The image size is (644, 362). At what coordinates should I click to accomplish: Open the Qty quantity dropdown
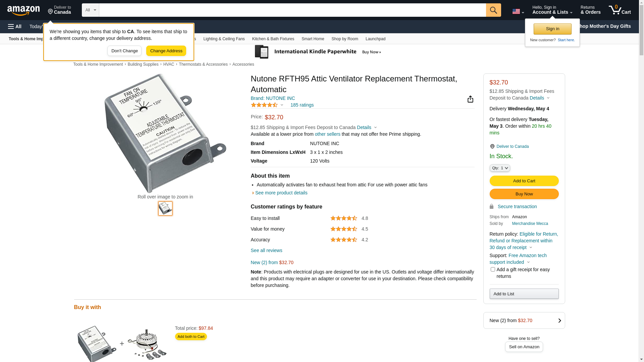pos(499,168)
